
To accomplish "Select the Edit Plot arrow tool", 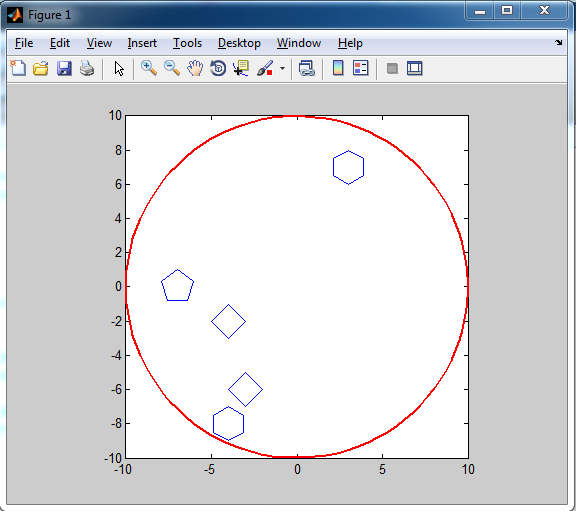I will (119, 69).
